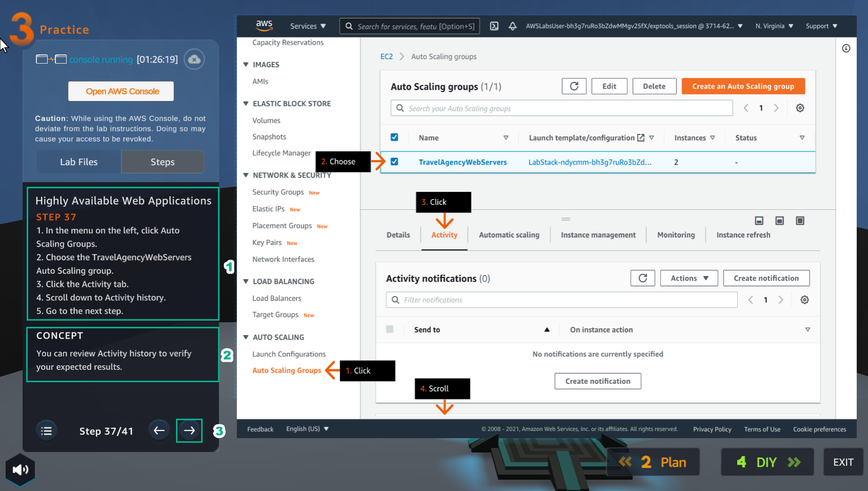Click the EC2 breadcrumb link
The height and width of the screenshot is (491, 868).
pyautogui.click(x=386, y=56)
